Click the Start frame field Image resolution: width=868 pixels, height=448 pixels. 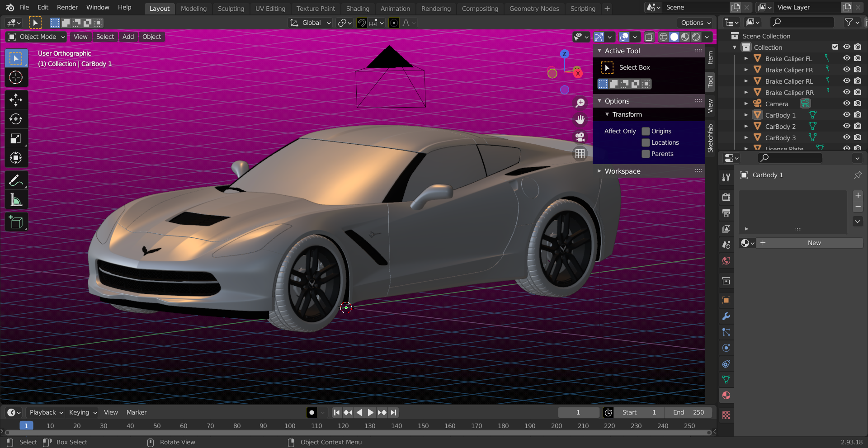click(x=639, y=412)
